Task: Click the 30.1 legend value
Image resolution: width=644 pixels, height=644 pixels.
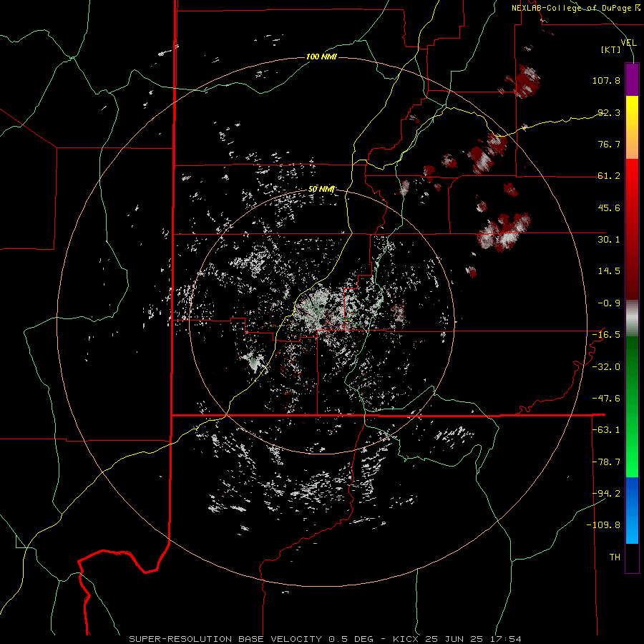Action: [609, 240]
